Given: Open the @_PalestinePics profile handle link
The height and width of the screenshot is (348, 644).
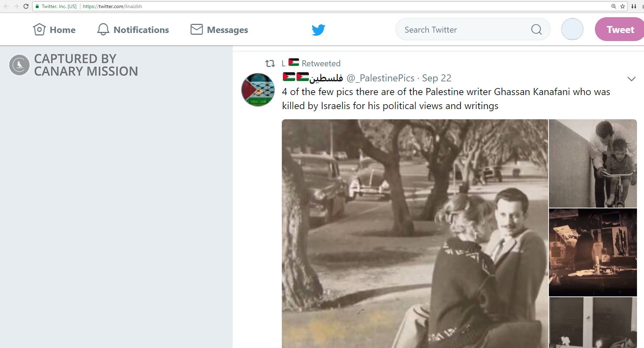Looking at the screenshot, I should (380, 78).
